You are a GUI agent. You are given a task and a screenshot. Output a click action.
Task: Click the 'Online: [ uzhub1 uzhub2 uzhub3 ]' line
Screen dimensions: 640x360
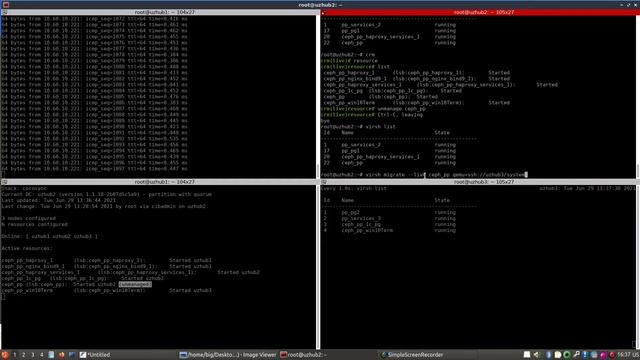pyautogui.click(x=49, y=236)
